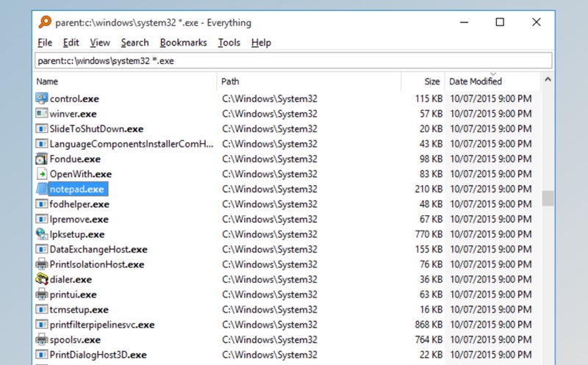Sort by Date Modified column header
This screenshot has height=365, width=588.
[476, 81]
